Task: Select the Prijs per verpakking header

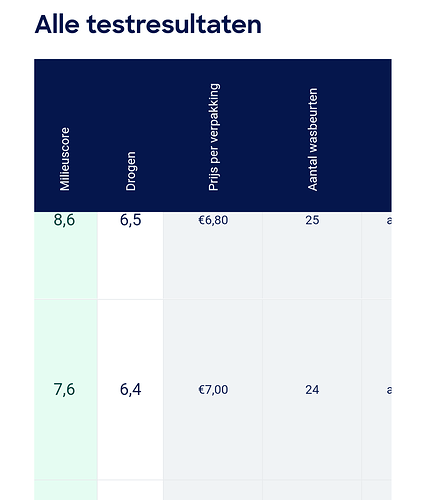Action: [213, 137]
